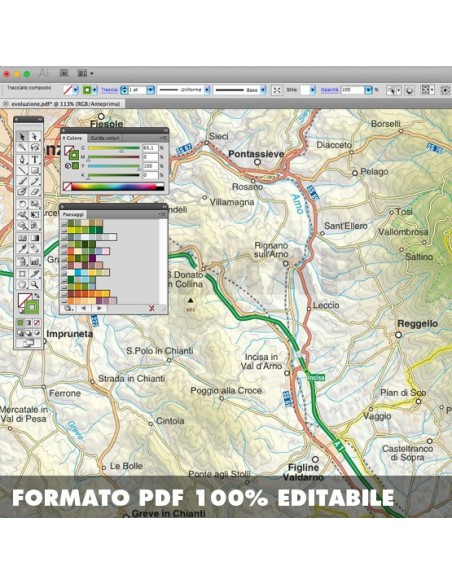Select the Blob Brush tool
The height and width of the screenshot is (584, 452).
tap(22, 192)
